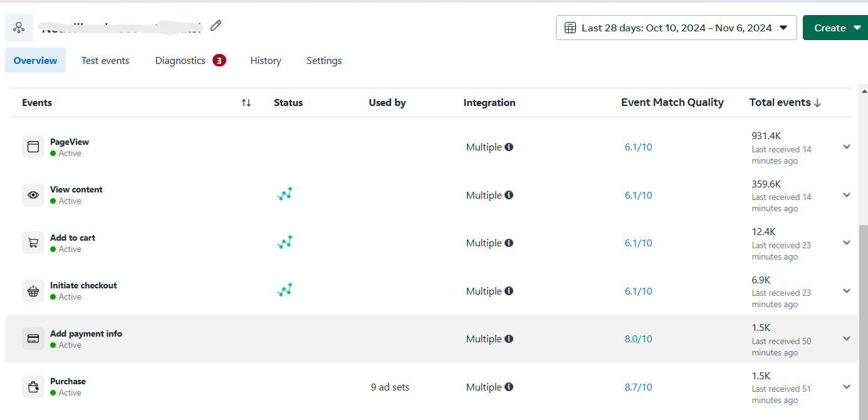Switch to the Test events tab
868x420 pixels.
[105, 60]
